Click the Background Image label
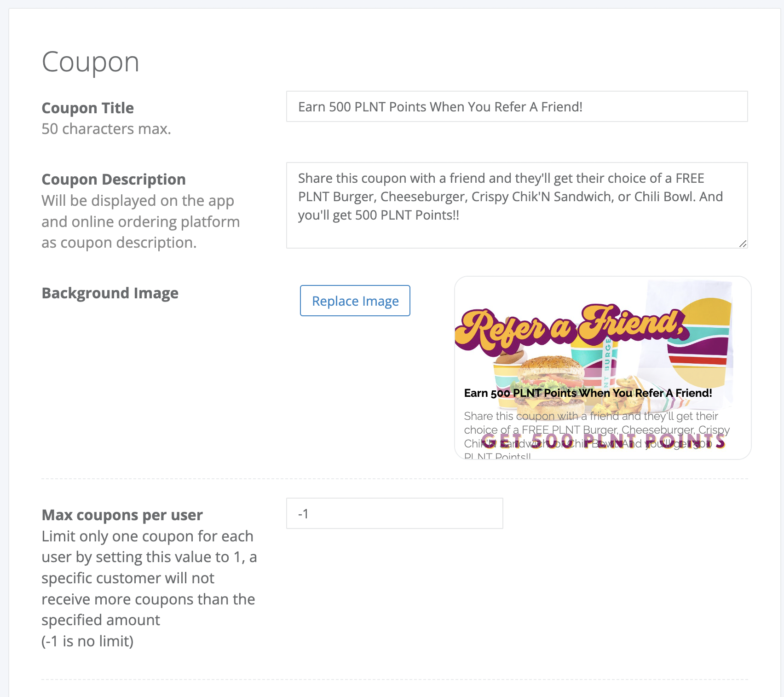Screen dimensions: 784x697 [110, 293]
